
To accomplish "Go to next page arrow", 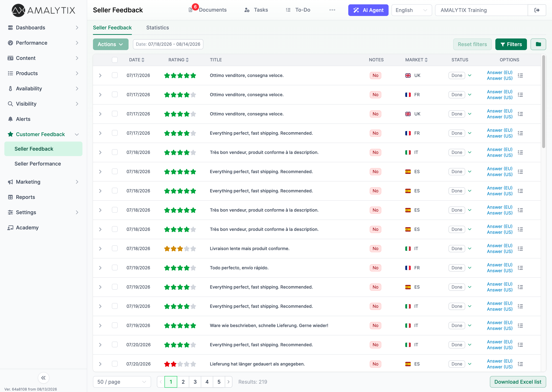I will tap(228, 382).
